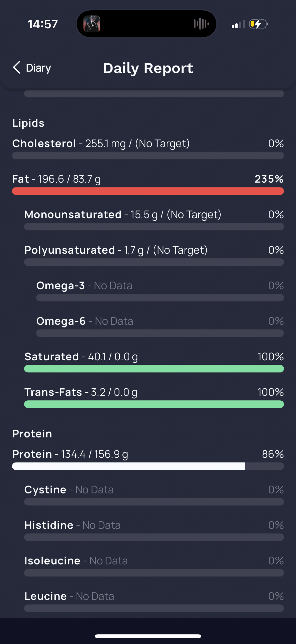Select the Histidine amino acid row
This screenshot has height=644, width=296.
[154, 530]
